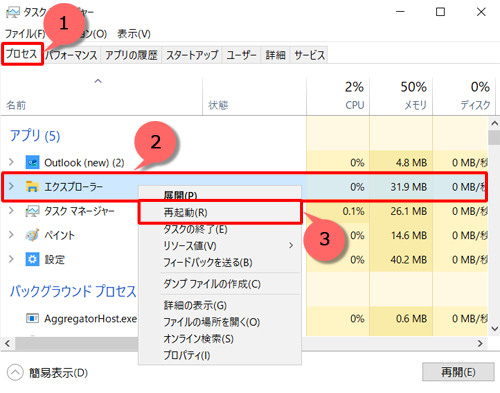
Task: Choose フィードバックを送る(B) menu entry
Action: 220,263
